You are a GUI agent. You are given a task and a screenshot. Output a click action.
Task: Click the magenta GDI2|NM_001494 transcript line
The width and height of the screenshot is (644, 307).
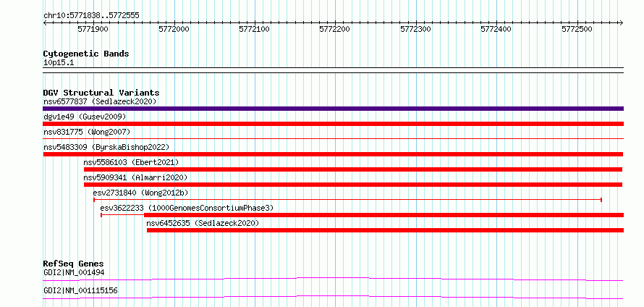[333, 279]
